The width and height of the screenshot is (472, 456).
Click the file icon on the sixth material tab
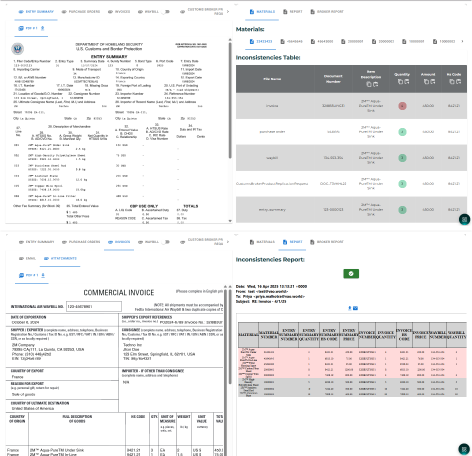404,41
